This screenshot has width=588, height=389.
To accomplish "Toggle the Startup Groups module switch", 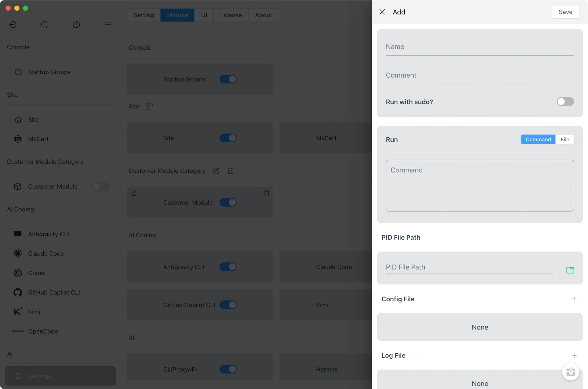I will tap(228, 79).
